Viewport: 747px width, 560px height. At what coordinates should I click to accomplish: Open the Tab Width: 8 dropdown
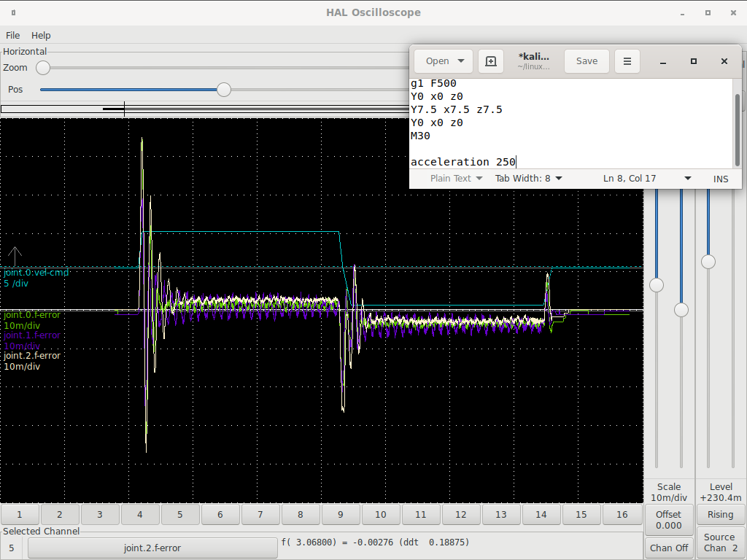(528, 178)
